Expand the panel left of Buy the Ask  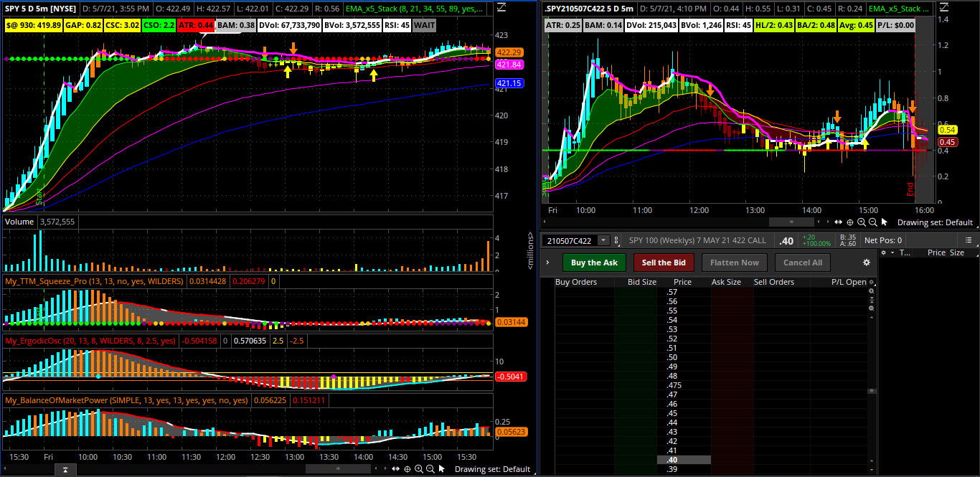point(547,263)
